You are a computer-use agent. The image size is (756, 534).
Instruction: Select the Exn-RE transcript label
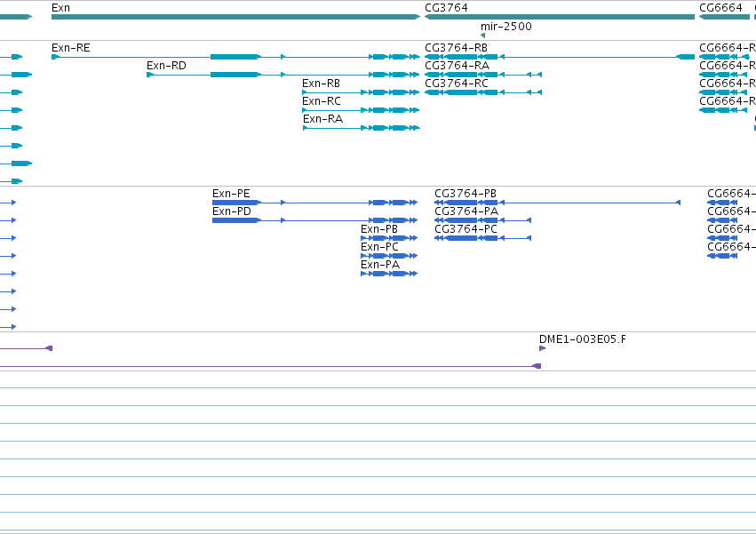point(71,48)
